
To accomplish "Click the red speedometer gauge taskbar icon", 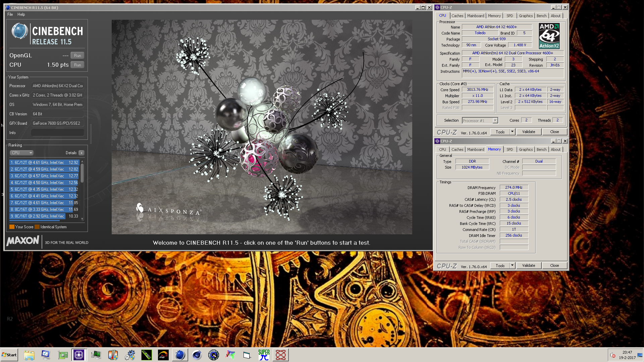I will click(x=163, y=355).
